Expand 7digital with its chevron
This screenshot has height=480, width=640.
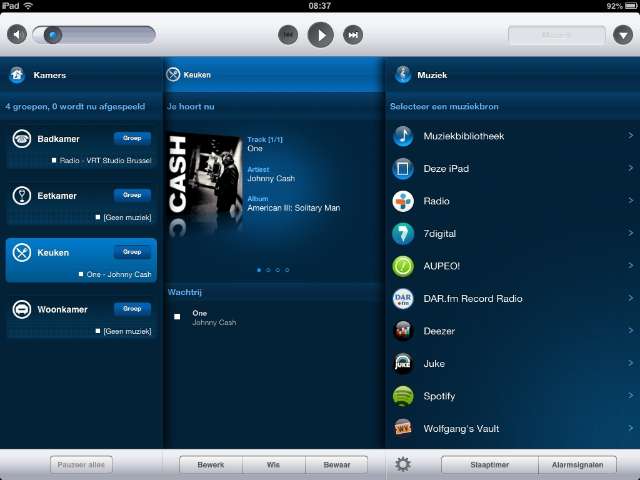pyautogui.click(x=630, y=233)
